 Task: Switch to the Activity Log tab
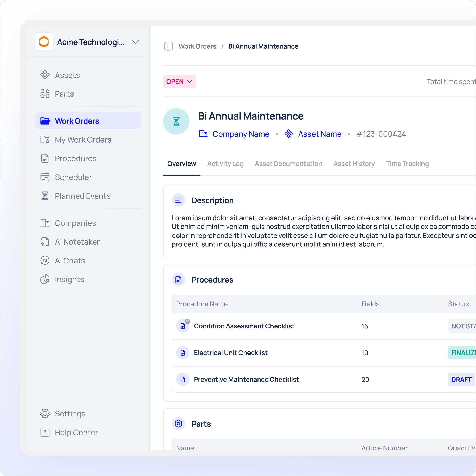point(225,164)
